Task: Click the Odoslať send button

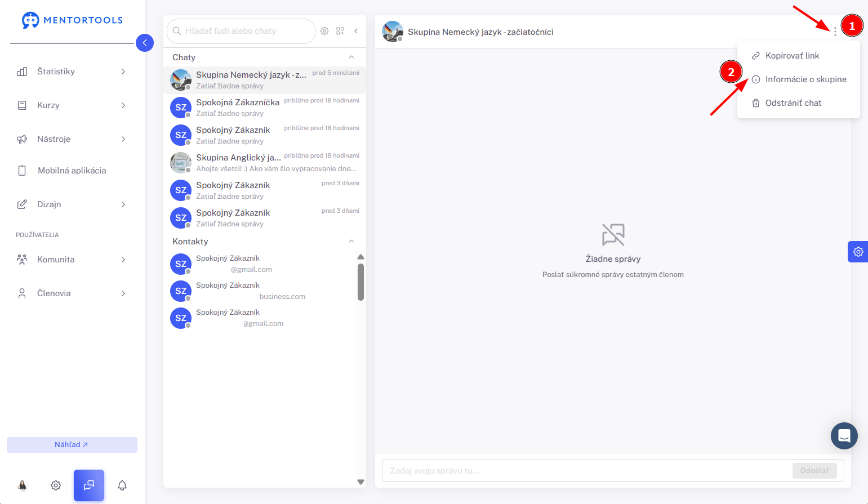Action: click(x=814, y=471)
